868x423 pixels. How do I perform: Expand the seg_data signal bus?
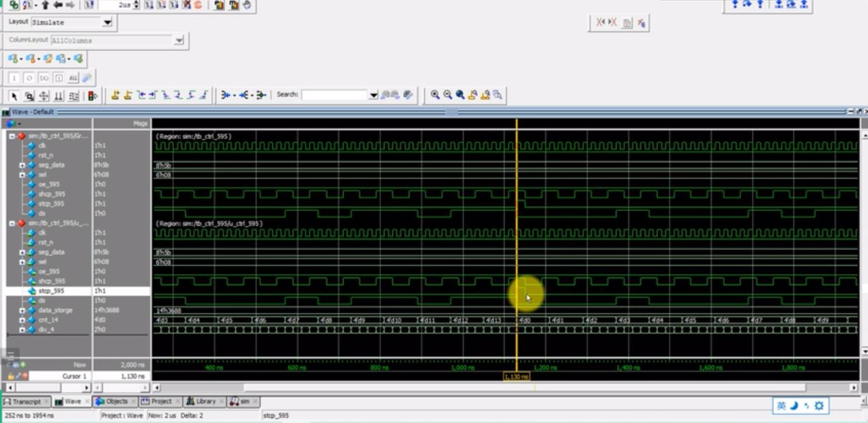[x=23, y=165]
